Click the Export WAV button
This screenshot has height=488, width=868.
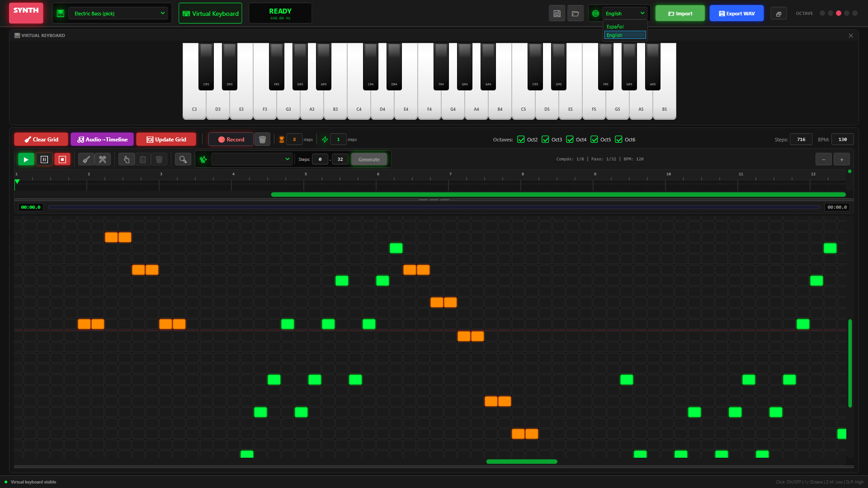[736, 14]
